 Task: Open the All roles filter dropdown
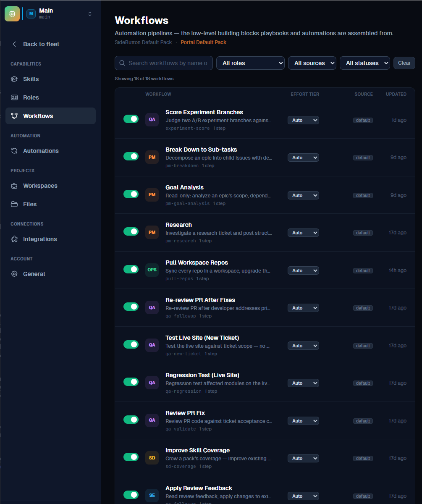click(250, 63)
